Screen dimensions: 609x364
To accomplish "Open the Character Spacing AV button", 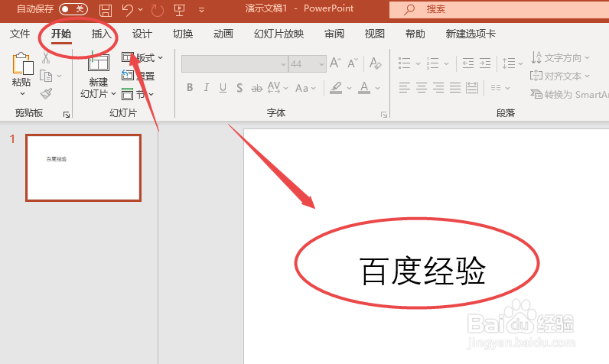I will tap(277, 88).
